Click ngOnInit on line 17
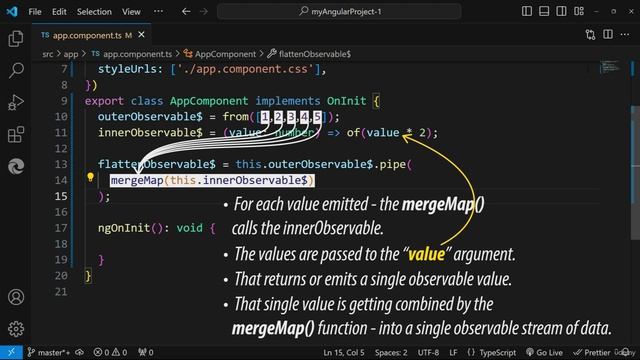This screenshot has height=360, width=640. [124, 228]
